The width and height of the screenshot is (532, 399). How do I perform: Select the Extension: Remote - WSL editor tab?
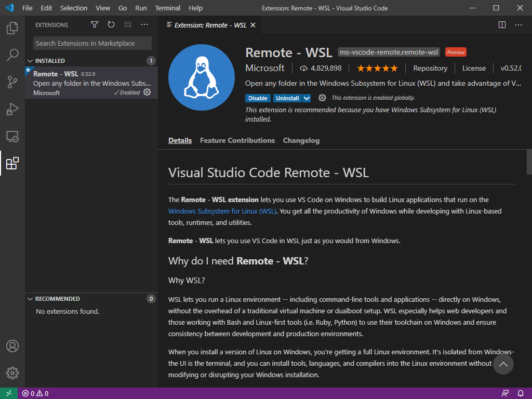point(210,25)
